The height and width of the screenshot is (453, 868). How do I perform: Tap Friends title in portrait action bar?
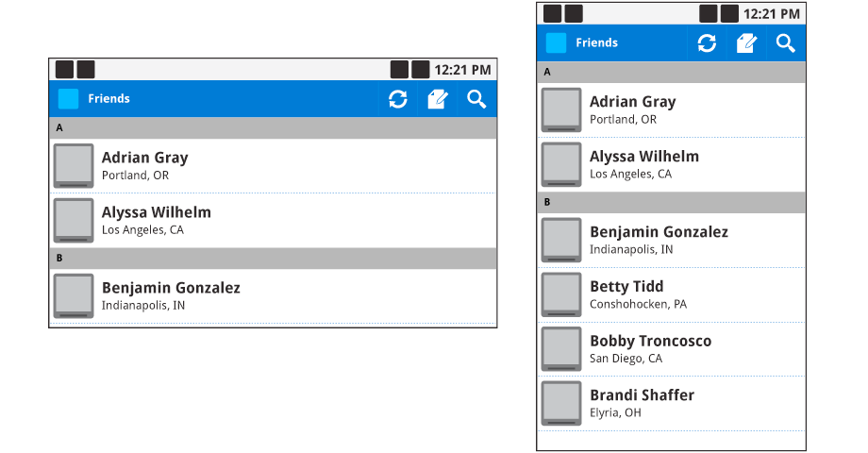click(x=596, y=43)
